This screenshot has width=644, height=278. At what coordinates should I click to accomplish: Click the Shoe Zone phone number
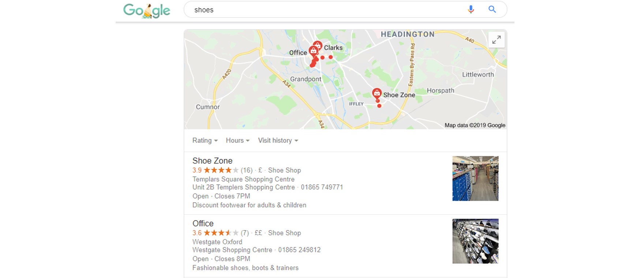point(322,187)
